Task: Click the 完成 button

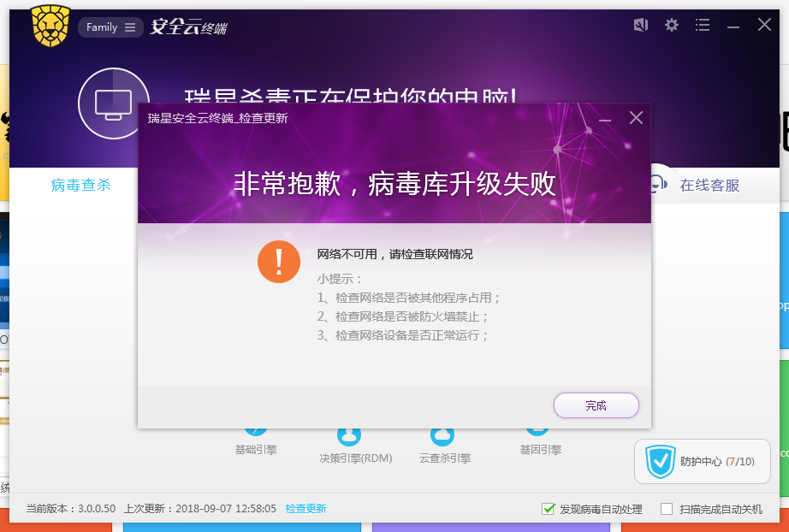Action: coord(596,405)
